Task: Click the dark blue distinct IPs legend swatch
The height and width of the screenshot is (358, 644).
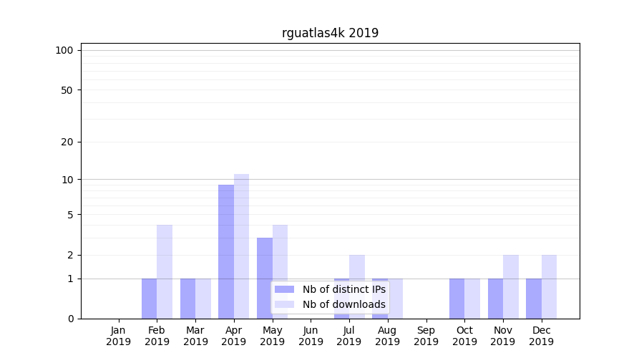Action: [x=284, y=289]
